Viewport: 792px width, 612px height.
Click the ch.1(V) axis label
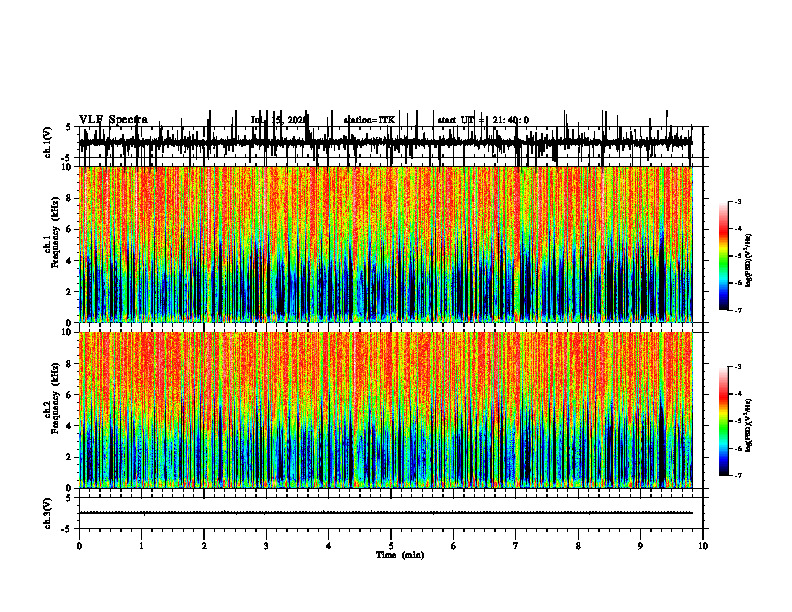(48, 143)
